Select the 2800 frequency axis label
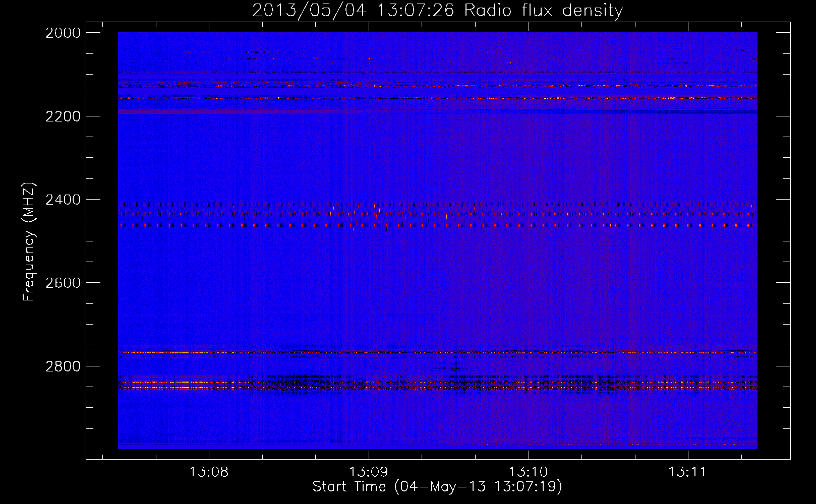 [63, 366]
